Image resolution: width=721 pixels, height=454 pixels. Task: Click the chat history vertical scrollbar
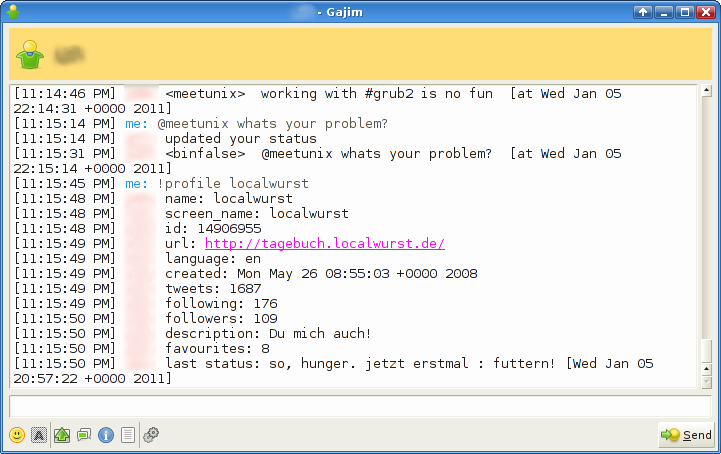(x=707, y=230)
